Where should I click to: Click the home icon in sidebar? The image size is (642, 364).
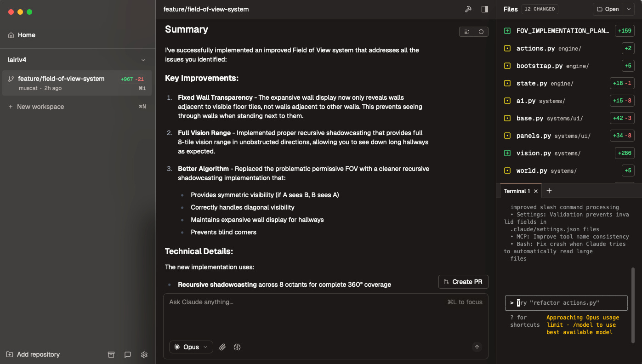(x=11, y=35)
